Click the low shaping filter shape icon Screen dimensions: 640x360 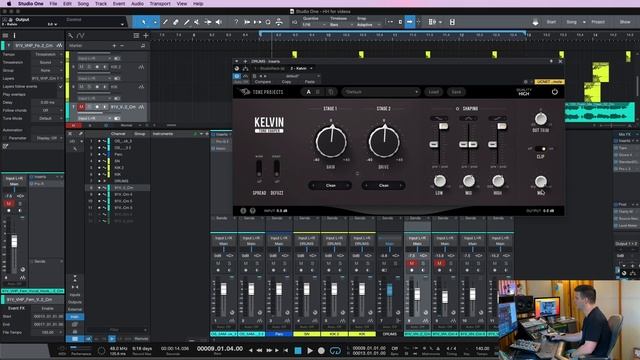pyautogui.click(x=439, y=118)
